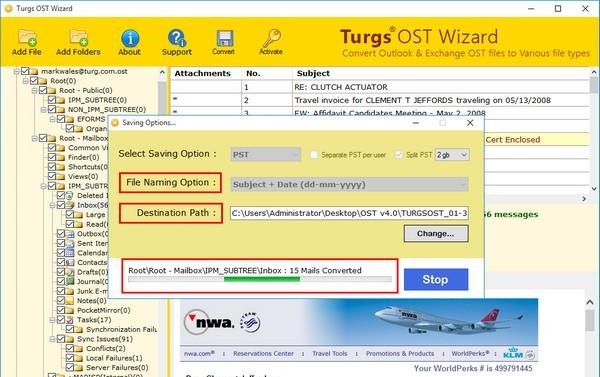Select the Drafts folder icon in tree
Screen dimensions: 600x377
(70, 272)
